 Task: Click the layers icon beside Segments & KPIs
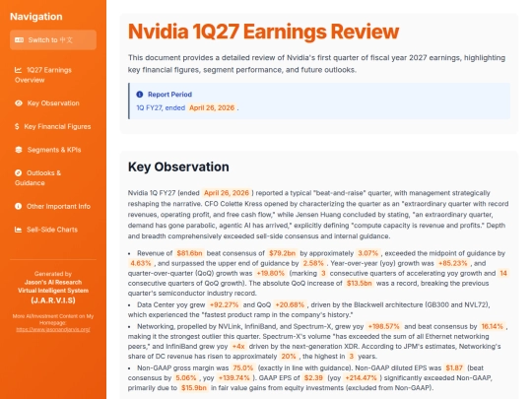coord(19,150)
